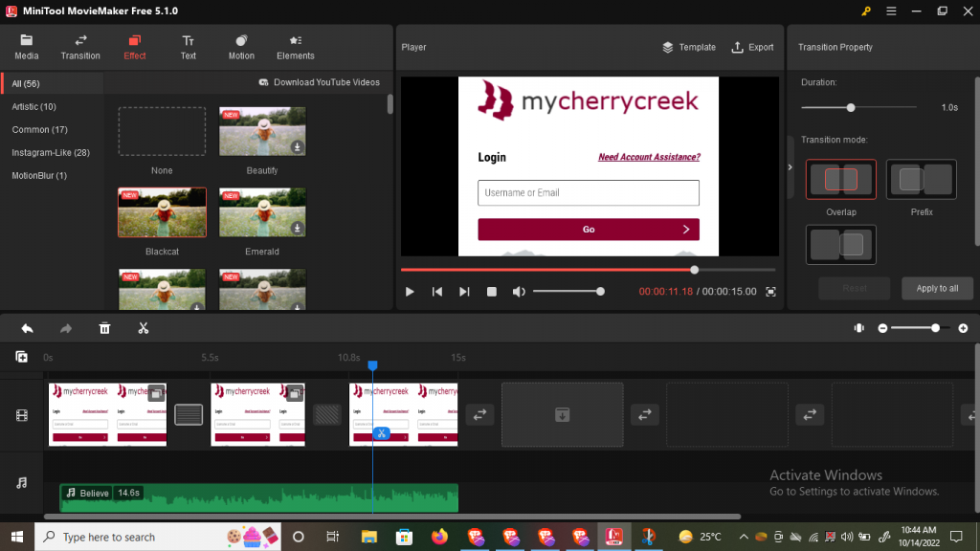
Task: Open the Text tab
Action: pyautogui.click(x=189, y=48)
